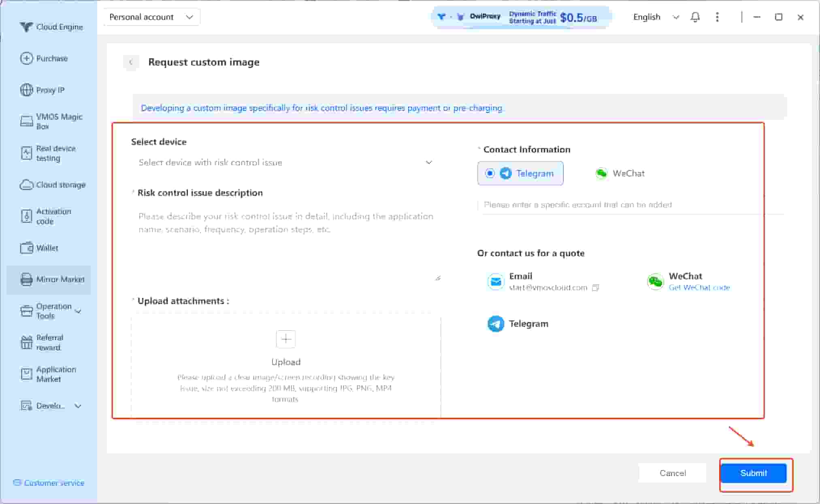Click the Cloud Engine logo icon

click(x=26, y=27)
